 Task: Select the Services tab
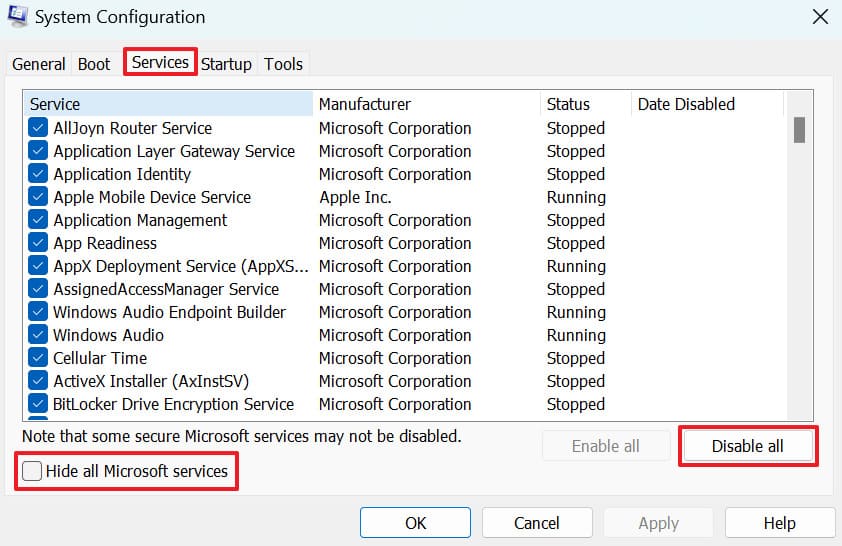click(160, 62)
